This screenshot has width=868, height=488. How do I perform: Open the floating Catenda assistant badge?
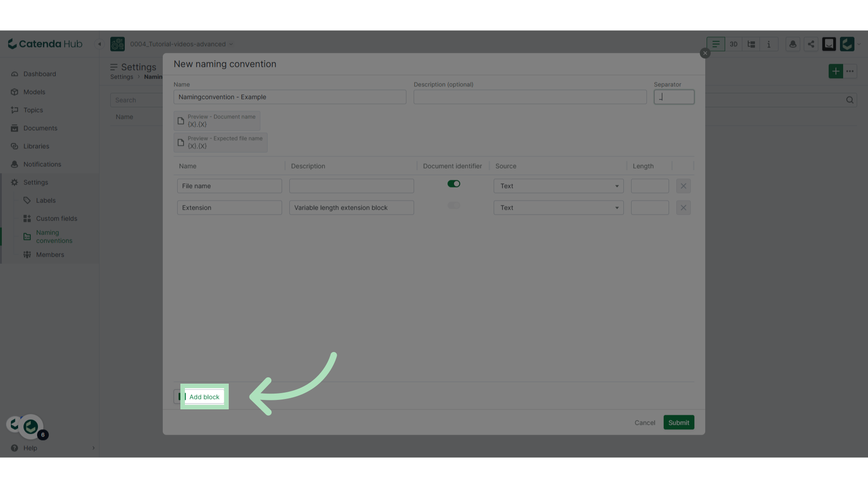(31, 427)
